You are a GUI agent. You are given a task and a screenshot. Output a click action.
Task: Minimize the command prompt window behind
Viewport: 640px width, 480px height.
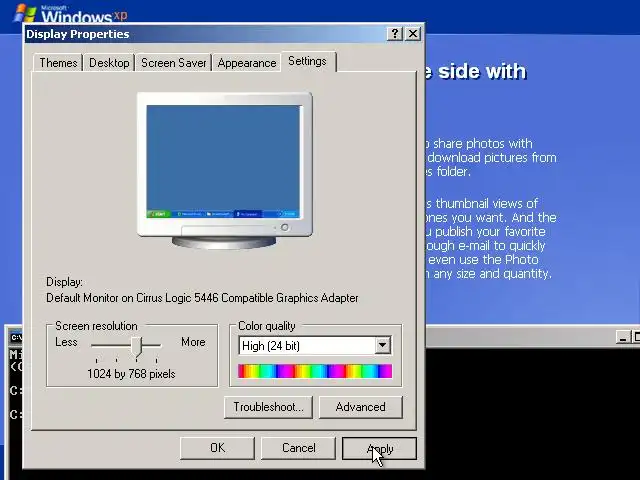622,337
